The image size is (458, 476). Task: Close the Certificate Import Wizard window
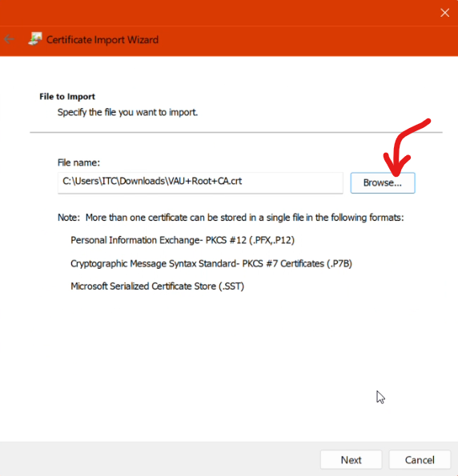[x=444, y=13]
